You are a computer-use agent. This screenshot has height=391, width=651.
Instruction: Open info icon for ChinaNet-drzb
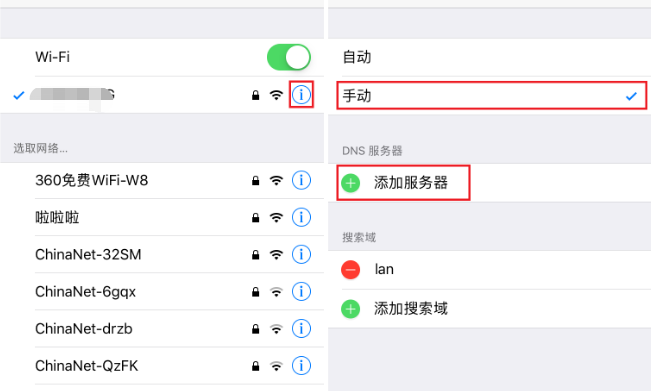[301, 328]
